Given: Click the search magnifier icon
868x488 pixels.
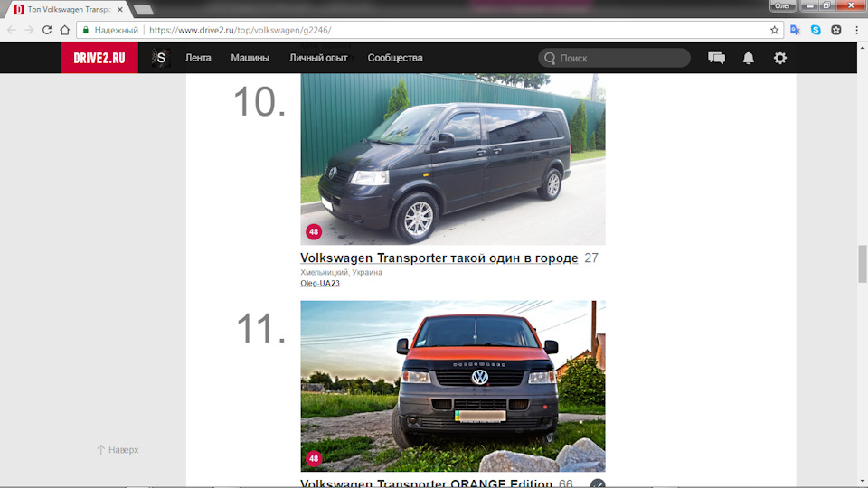Looking at the screenshot, I should click(550, 58).
